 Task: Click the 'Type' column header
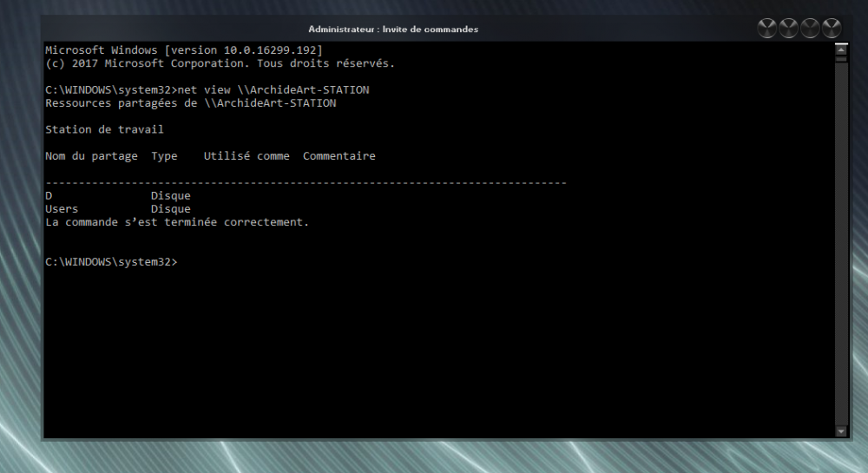(164, 156)
